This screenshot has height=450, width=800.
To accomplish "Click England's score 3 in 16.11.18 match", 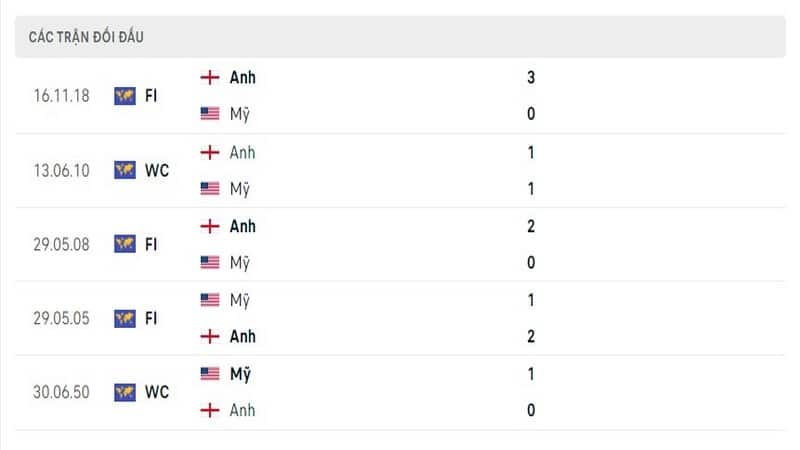I will (531, 78).
